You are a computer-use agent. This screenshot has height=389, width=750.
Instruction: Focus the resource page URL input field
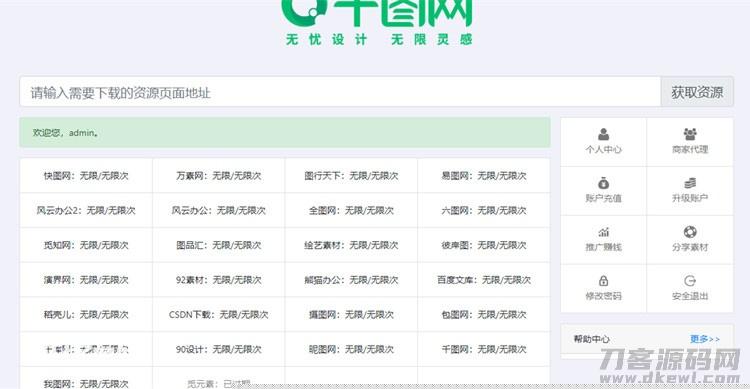coord(340,92)
